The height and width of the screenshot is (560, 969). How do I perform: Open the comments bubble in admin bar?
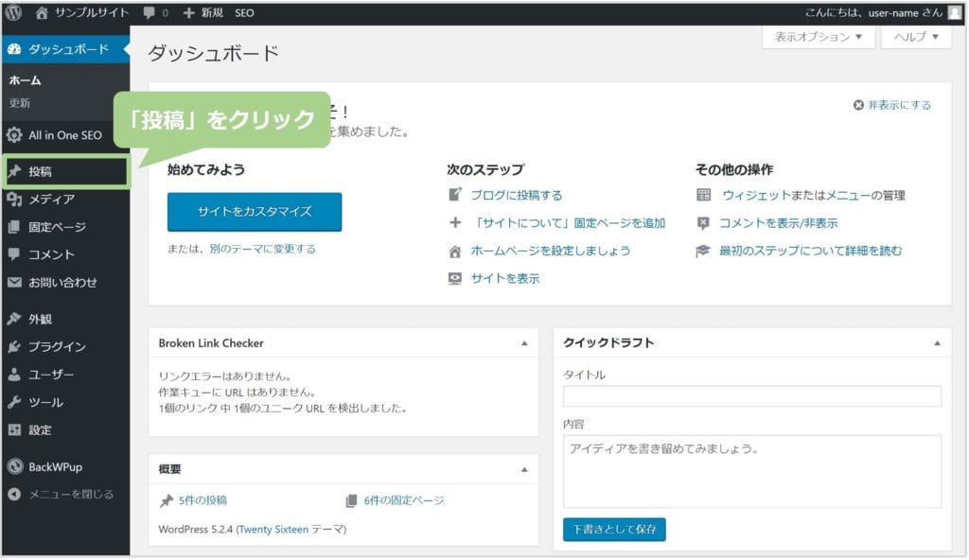point(155,13)
